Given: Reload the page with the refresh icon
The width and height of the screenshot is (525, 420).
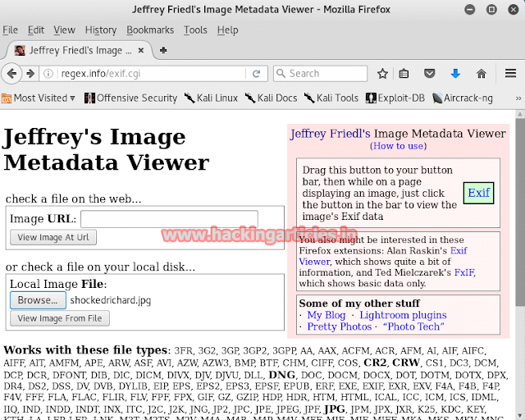Looking at the screenshot, I should 257,74.
